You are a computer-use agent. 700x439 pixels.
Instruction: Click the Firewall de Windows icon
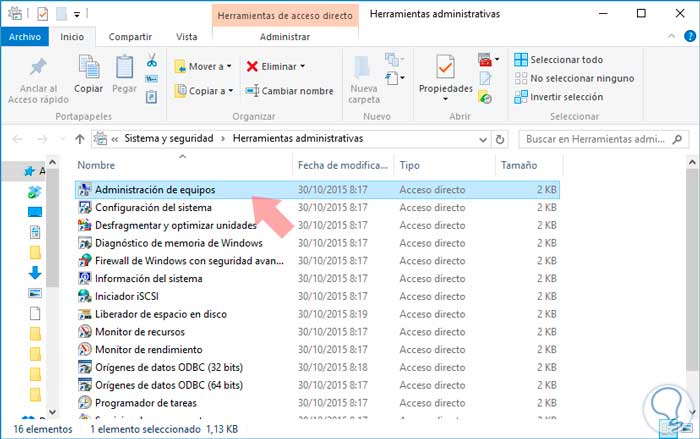coord(84,260)
